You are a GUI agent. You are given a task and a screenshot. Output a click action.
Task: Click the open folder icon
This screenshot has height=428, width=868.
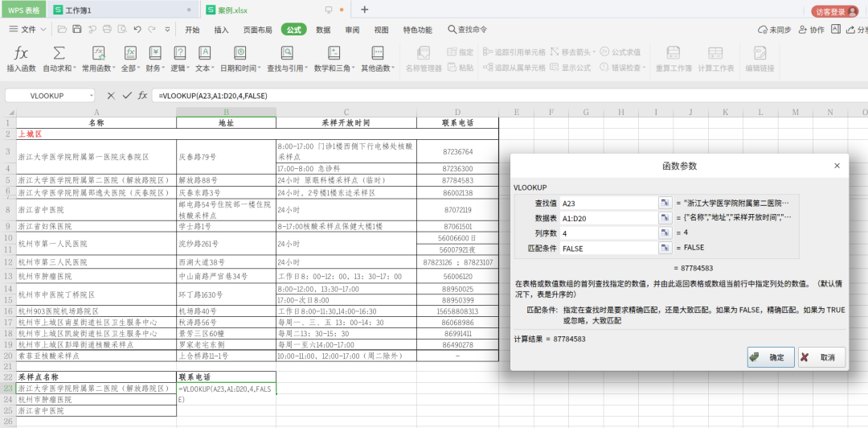(x=62, y=30)
